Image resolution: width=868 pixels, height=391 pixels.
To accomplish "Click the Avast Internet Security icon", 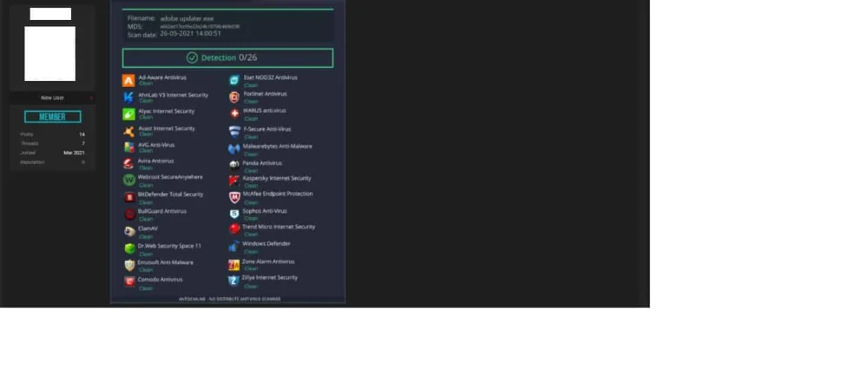I will click(x=128, y=132).
